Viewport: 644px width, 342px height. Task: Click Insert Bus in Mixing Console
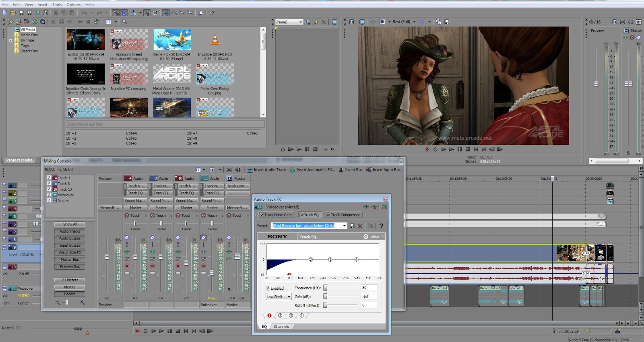tap(351, 170)
